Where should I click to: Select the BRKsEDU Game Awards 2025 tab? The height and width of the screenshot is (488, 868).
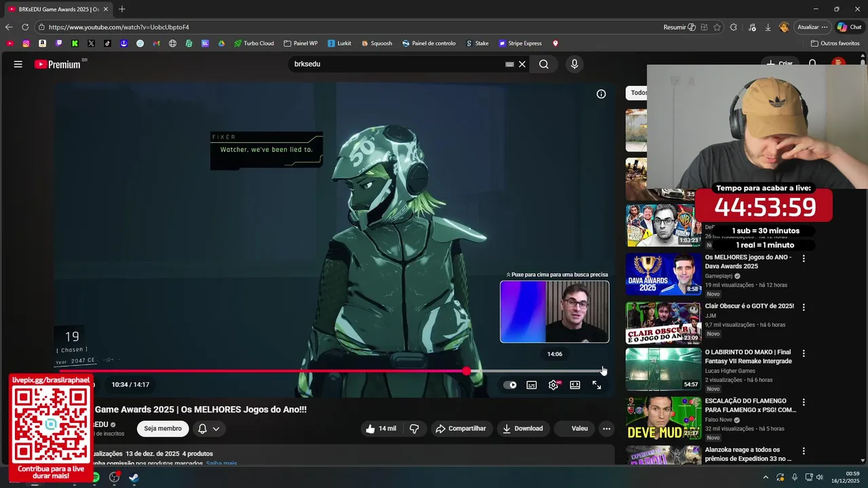pos(58,9)
